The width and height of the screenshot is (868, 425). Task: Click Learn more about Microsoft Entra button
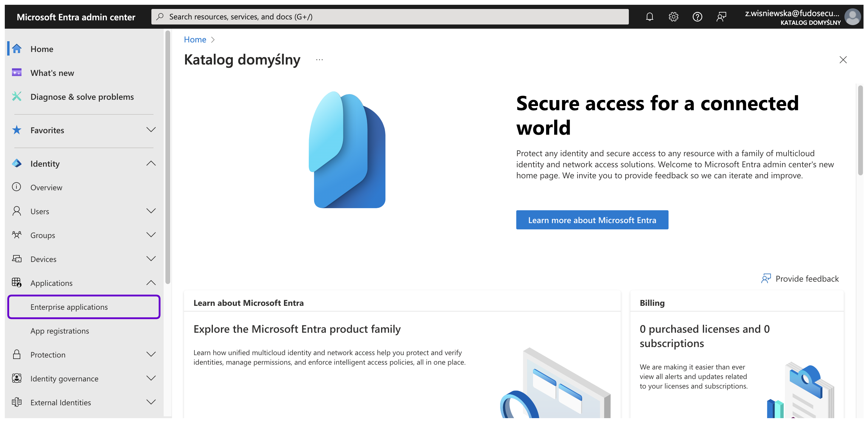[x=592, y=220]
